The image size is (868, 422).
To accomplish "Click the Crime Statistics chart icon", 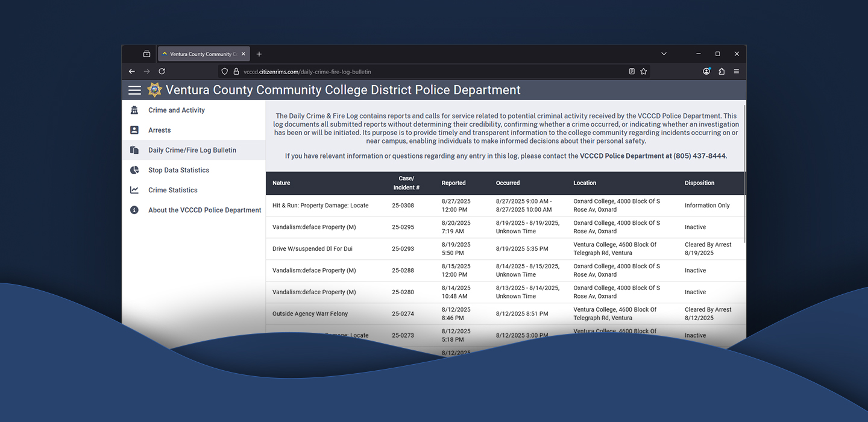I will [134, 190].
